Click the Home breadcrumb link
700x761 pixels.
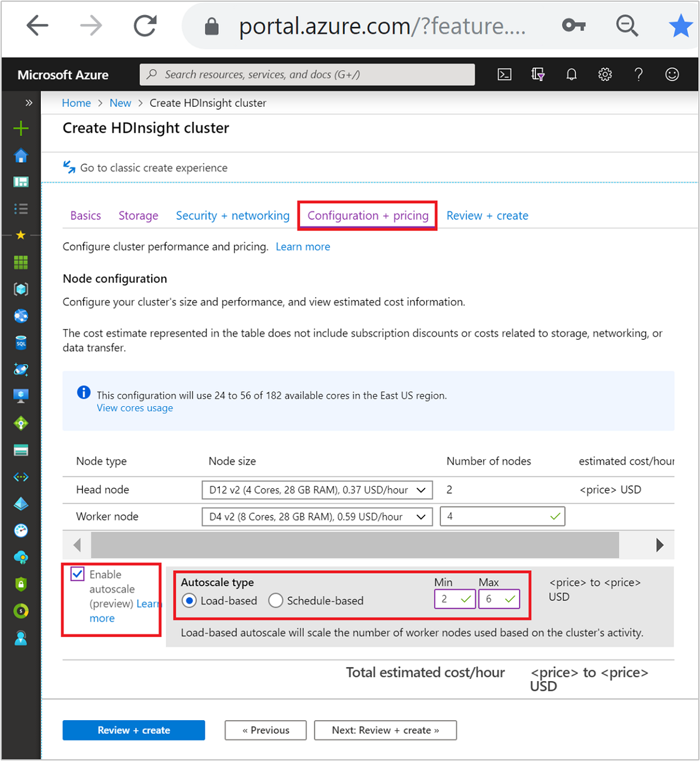76,103
